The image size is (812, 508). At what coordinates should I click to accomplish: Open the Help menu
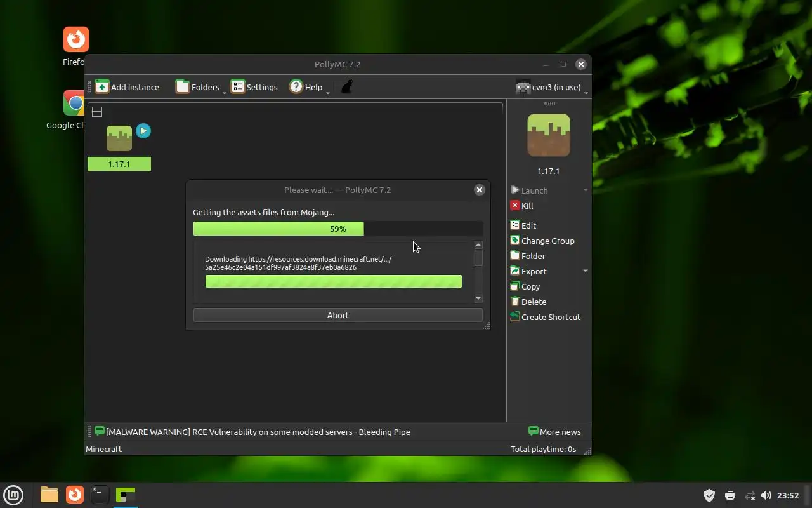306,87
